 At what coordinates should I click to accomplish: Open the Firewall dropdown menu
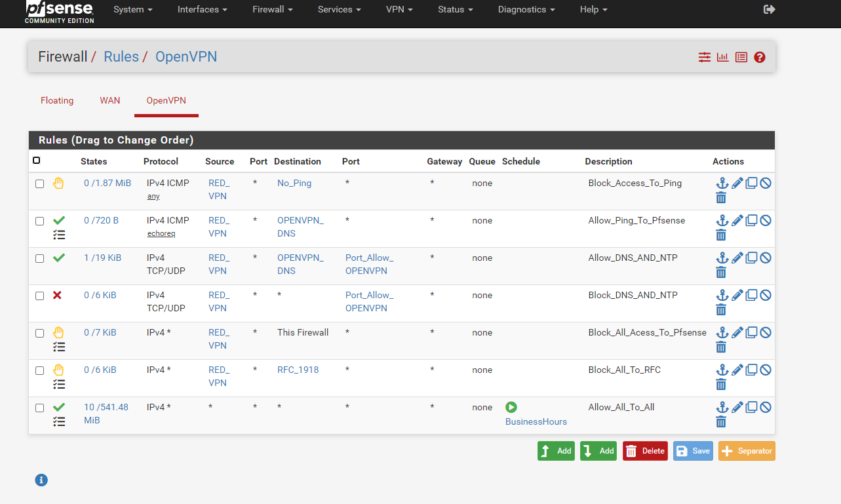tap(273, 9)
